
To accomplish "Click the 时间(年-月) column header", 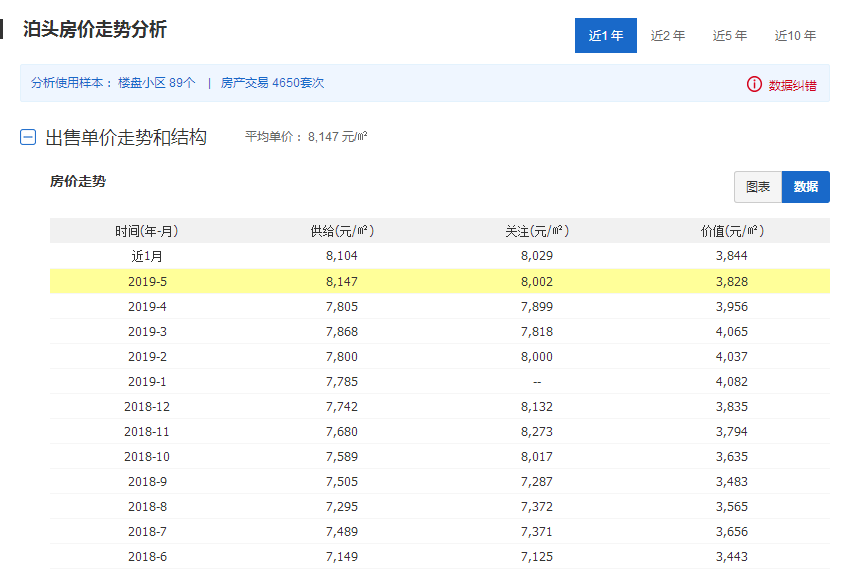I will tap(147, 231).
